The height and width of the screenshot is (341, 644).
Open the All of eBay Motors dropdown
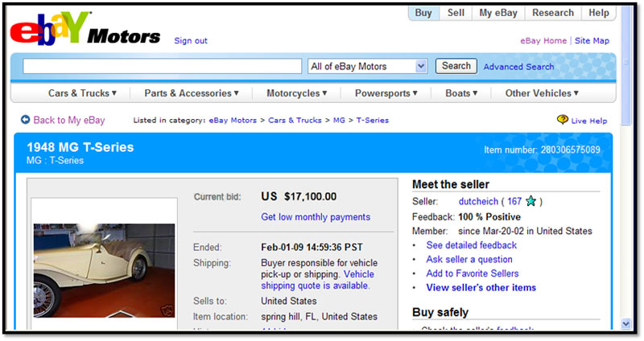[368, 66]
